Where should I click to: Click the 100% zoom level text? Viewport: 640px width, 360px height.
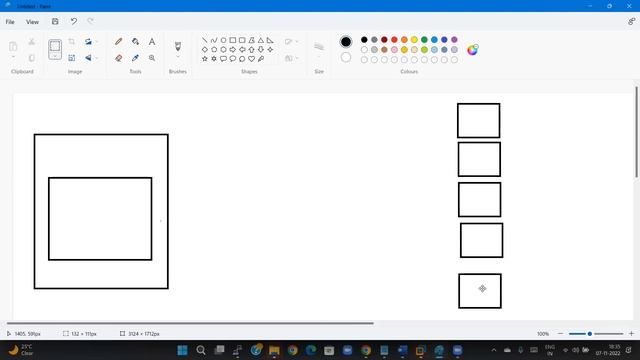click(x=543, y=333)
